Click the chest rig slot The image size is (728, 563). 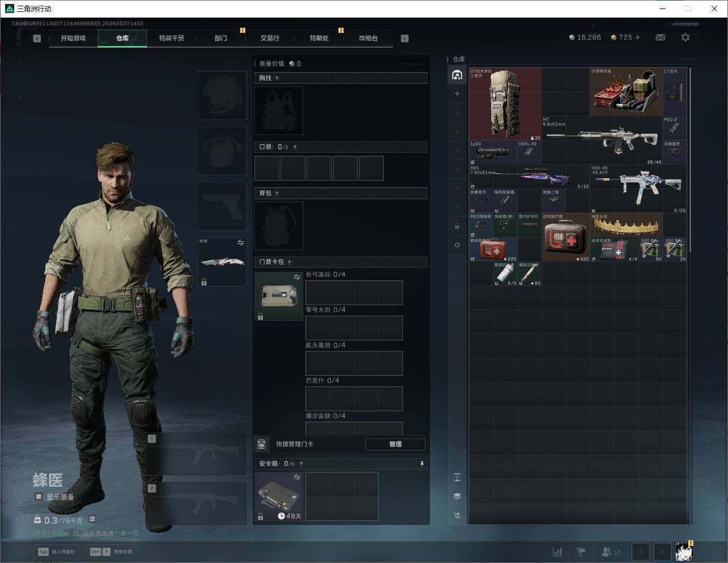[x=279, y=110]
